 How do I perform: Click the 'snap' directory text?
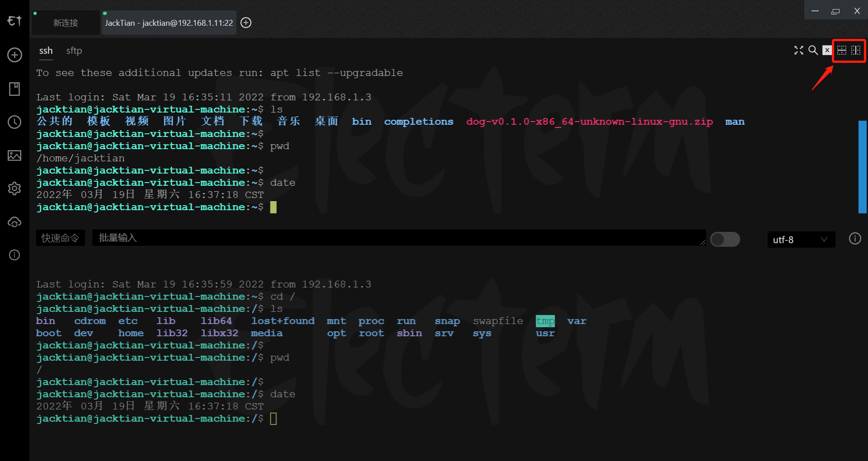point(447,321)
